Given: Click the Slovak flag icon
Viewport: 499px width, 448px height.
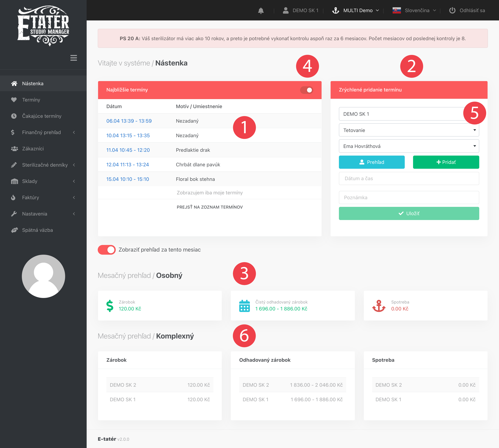Looking at the screenshot, I should click(x=397, y=10).
